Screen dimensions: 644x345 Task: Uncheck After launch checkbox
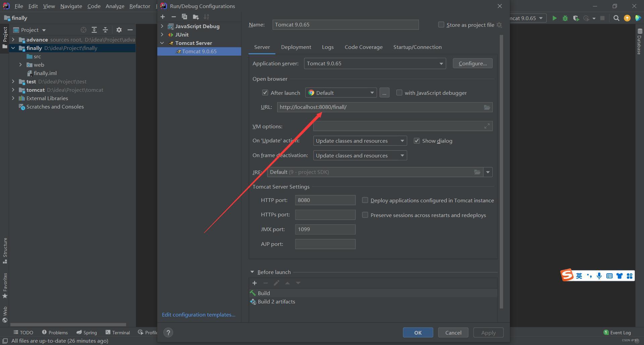click(265, 93)
